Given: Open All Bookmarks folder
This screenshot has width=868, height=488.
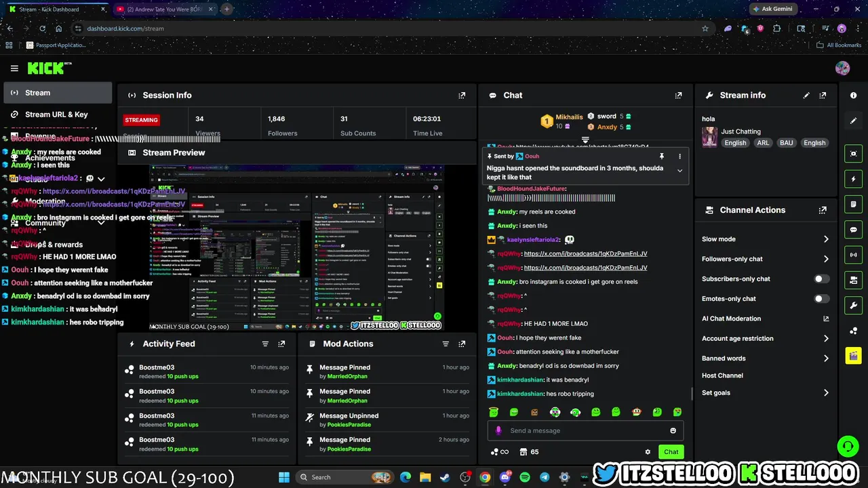Looking at the screenshot, I should tap(839, 45).
